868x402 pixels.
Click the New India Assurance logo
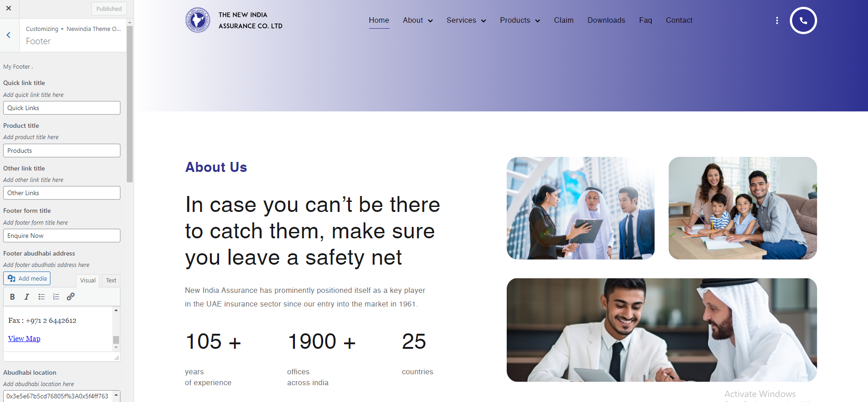click(198, 20)
